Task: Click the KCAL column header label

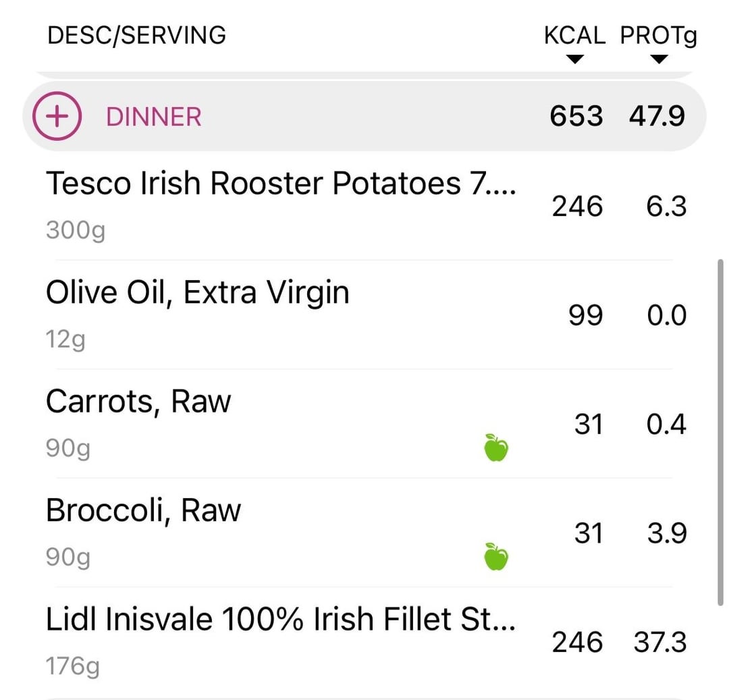Action: [574, 36]
